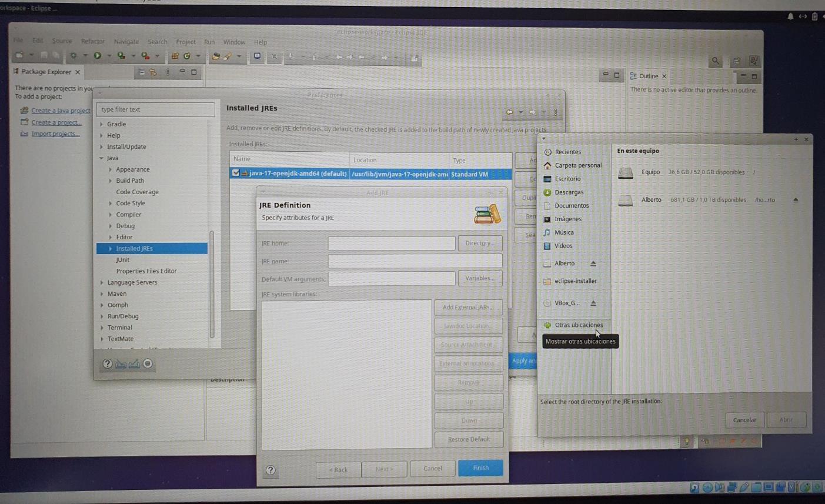This screenshot has width=825, height=504.
Task: Click the Add External JARs... button
Action: pos(468,308)
